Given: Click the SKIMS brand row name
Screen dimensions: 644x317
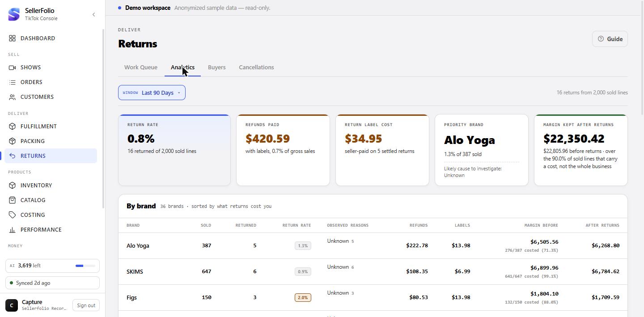Looking at the screenshot, I should pos(135,272).
